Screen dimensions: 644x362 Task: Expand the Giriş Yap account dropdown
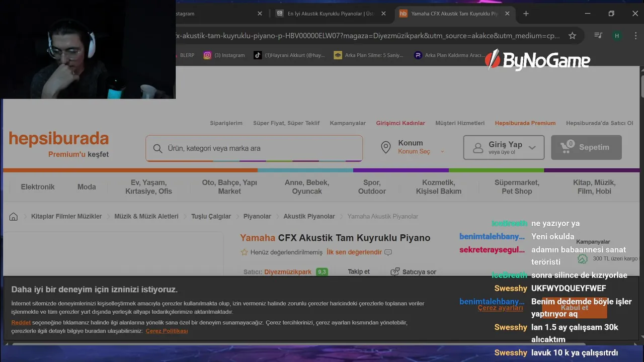coord(504,147)
